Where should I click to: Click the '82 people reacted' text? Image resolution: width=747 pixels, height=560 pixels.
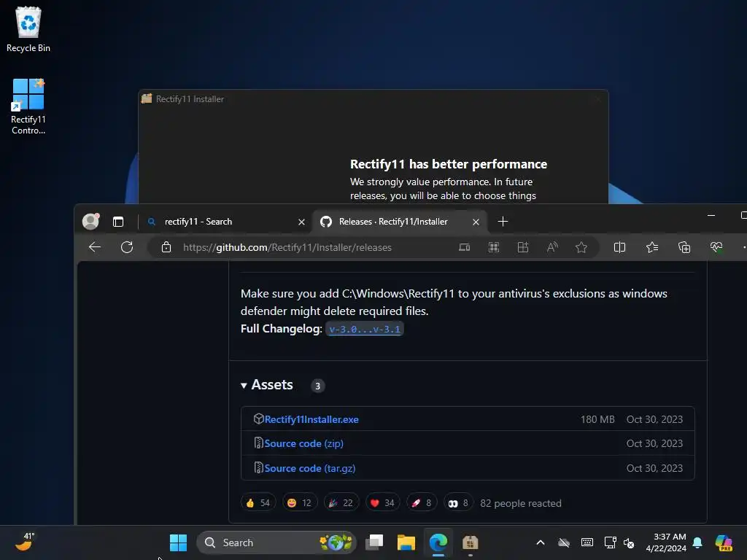pyautogui.click(x=521, y=503)
